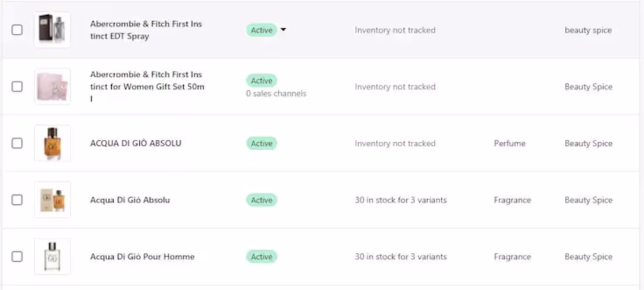
Task: Check the Abercrombie & Fitch EDT Spray checkbox
Action: point(17,30)
